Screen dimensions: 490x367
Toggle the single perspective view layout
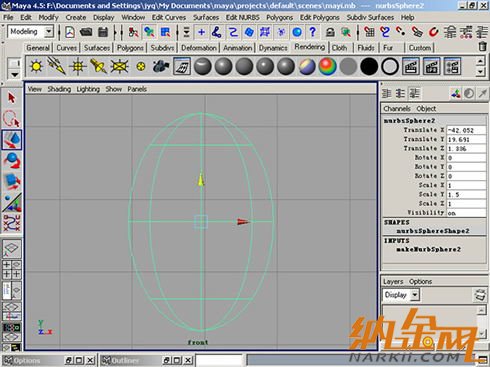pos(12,248)
